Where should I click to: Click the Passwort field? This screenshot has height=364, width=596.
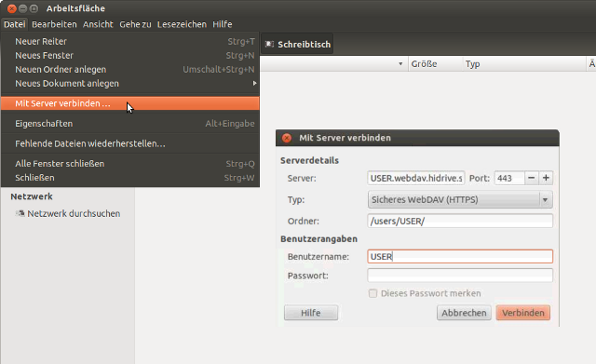coord(460,276)
